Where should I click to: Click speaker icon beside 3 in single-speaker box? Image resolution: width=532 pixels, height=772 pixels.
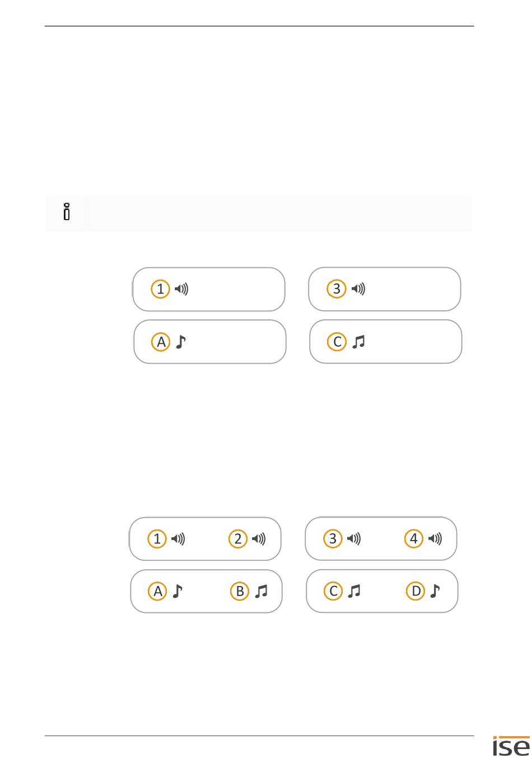358,289
